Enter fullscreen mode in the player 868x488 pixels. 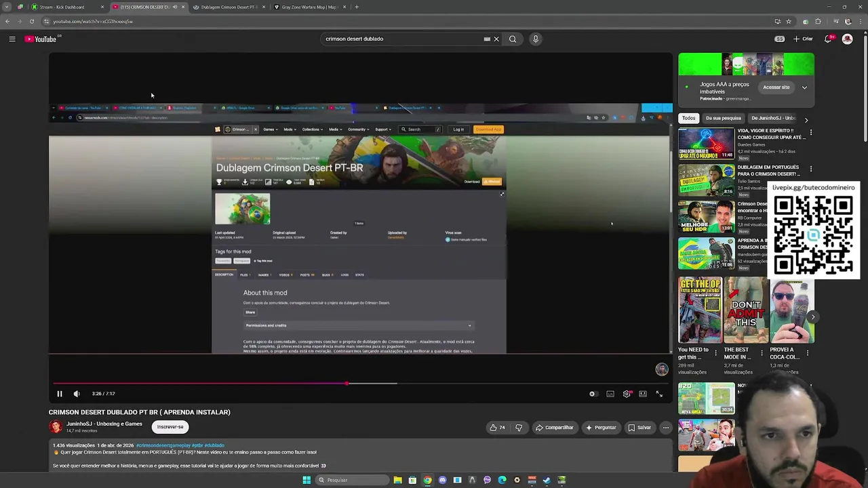[x=659, y=394]
